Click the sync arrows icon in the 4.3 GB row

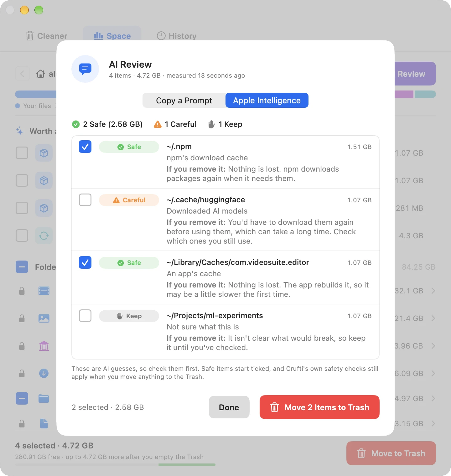click(44, 235)
